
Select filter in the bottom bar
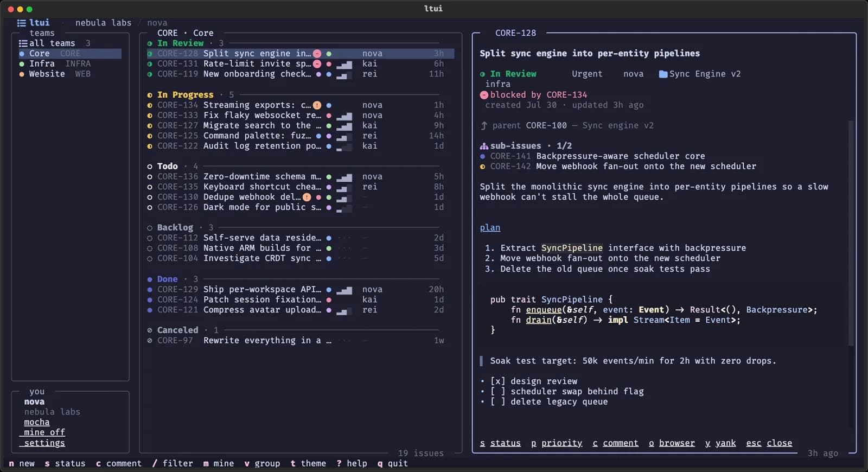coord(173,464)
